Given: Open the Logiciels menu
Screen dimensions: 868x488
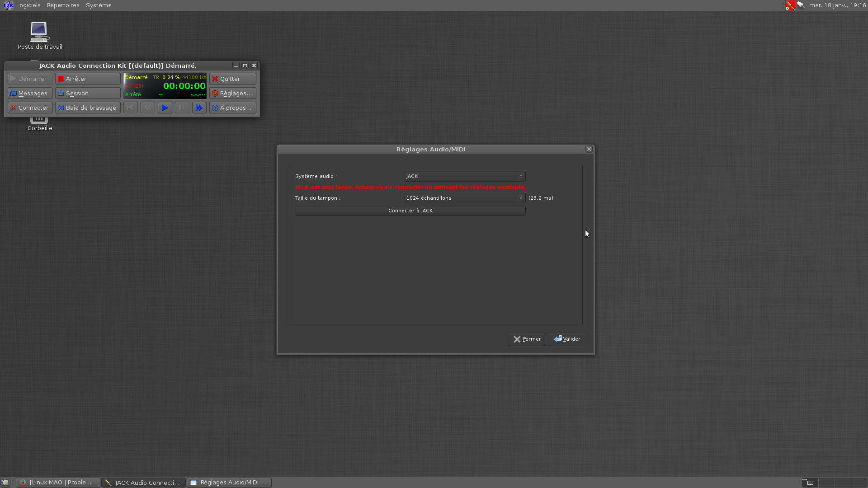Looking at the screenshot, I should point(28,5).
